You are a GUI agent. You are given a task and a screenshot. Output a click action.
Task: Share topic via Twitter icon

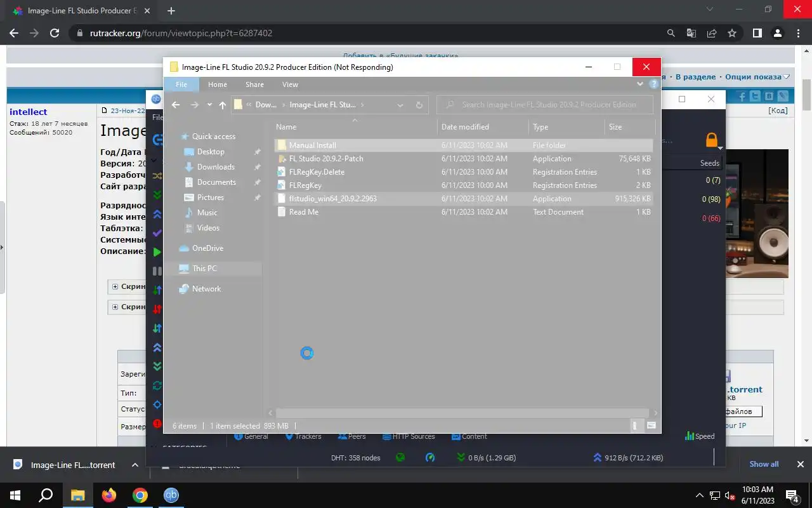[x=755, y=97]
